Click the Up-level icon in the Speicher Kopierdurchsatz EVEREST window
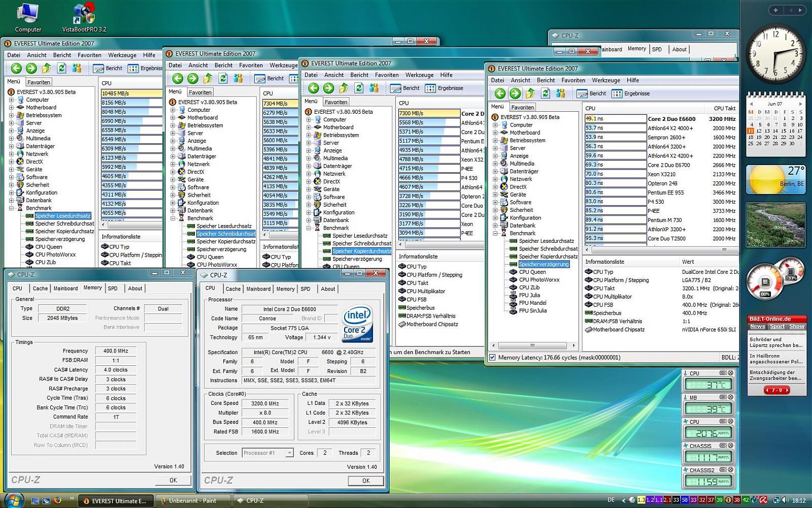The height and width of the screenshot is (508, 812). pyautogui.click(x=344, y=88)
